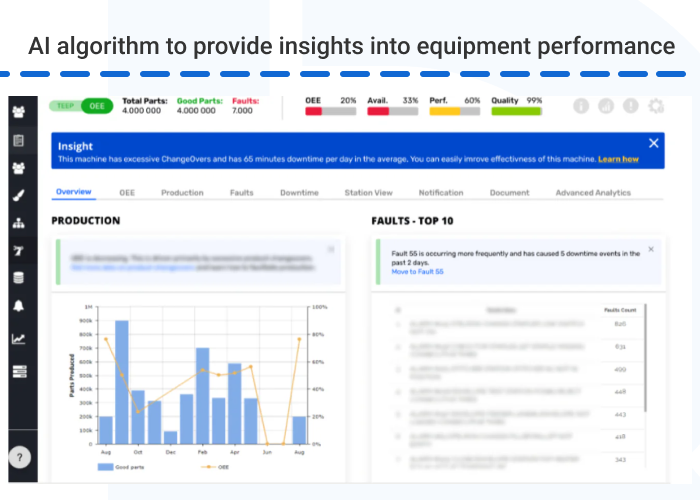Open the trend chart sidebar icon
The height and width of the screenshot is (500, 700).
click(x=19, y=339)
